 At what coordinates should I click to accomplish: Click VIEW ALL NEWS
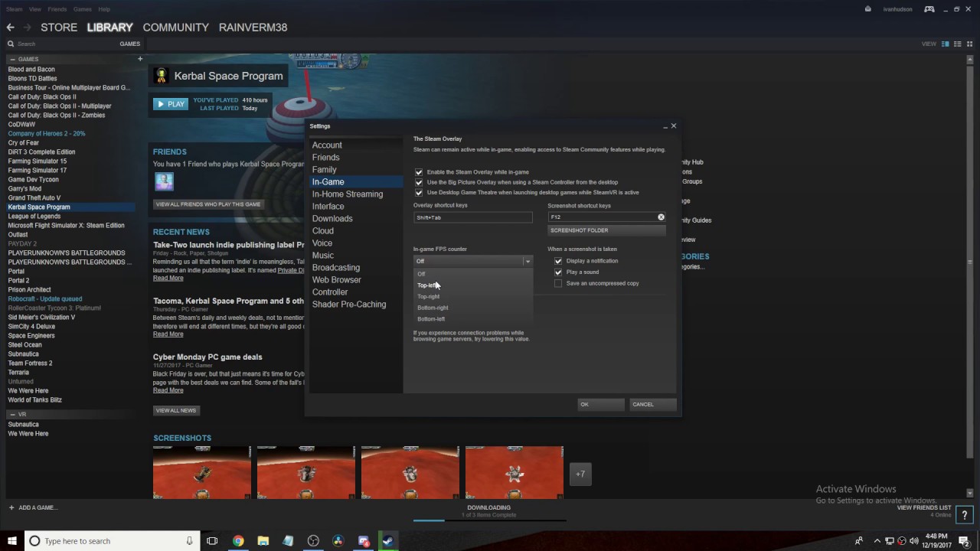(176, 410)
